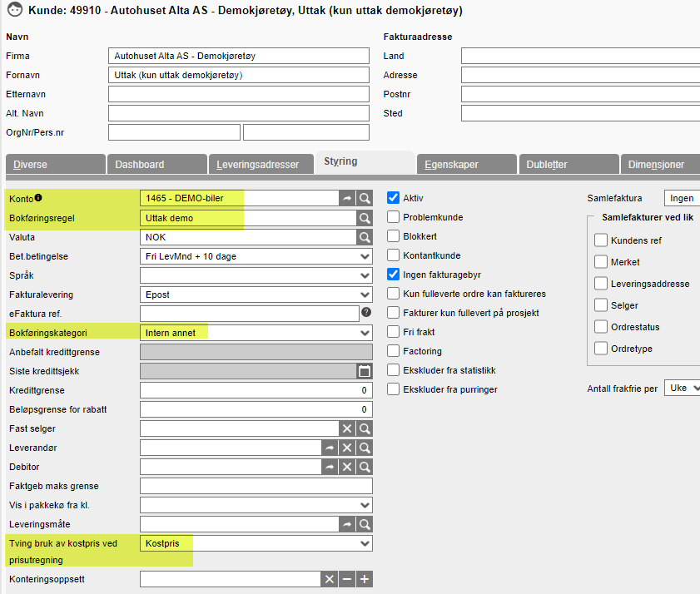Follow the Leverandør arrow link icon
This screenshot has width=700, height=594.
click(x=330, y=448)
